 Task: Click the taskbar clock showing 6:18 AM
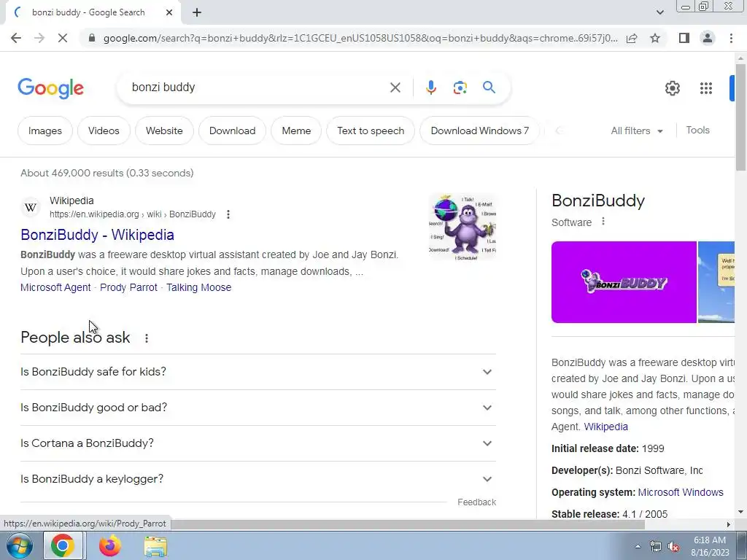(x=709, y=546)
